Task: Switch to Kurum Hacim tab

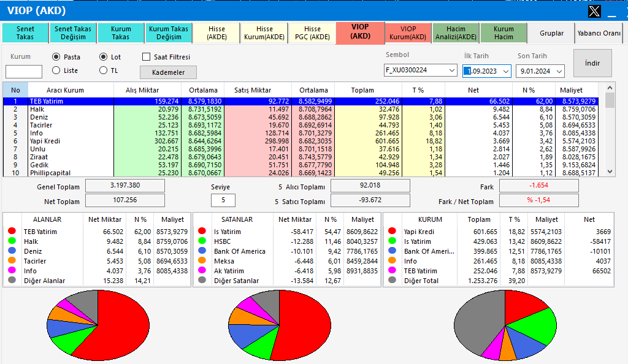Action: tap(504, 33)
